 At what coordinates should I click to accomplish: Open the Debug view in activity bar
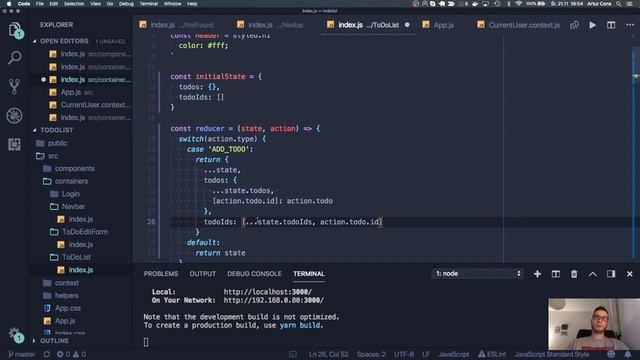(14, 116)
